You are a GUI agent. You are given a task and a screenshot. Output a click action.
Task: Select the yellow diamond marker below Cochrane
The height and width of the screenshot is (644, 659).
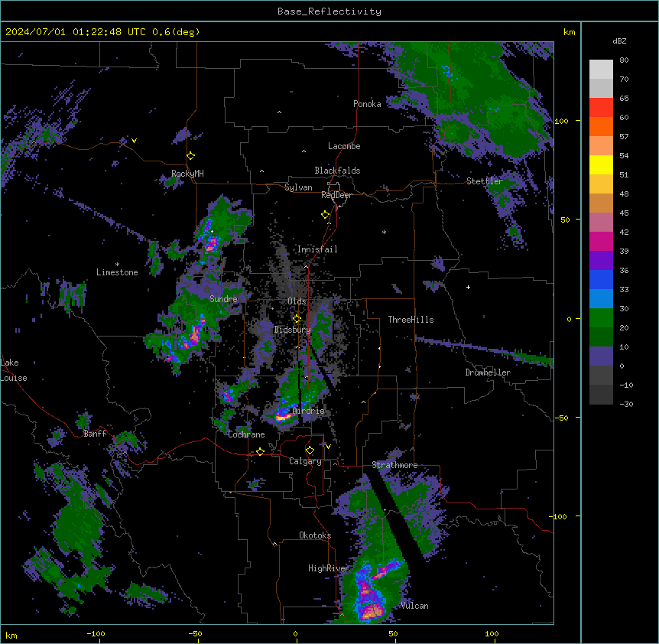[x=260, y=451]
